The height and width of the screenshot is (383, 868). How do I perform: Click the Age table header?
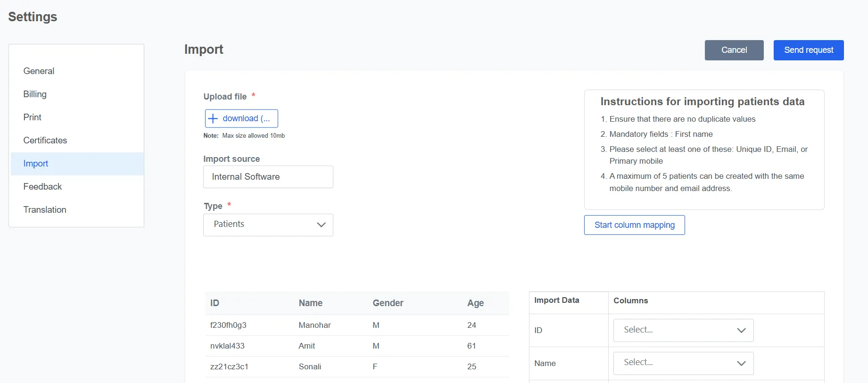[x=475, y=303]
